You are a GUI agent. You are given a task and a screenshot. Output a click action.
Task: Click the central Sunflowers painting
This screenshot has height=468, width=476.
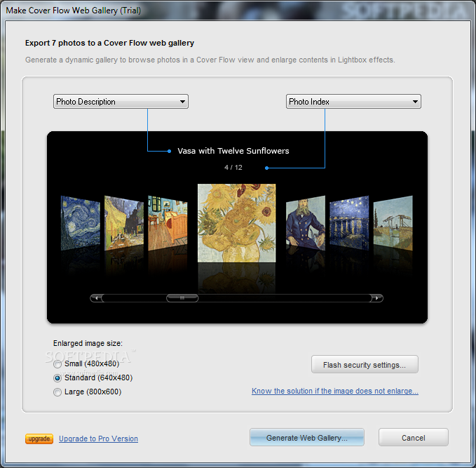[236, 223]
